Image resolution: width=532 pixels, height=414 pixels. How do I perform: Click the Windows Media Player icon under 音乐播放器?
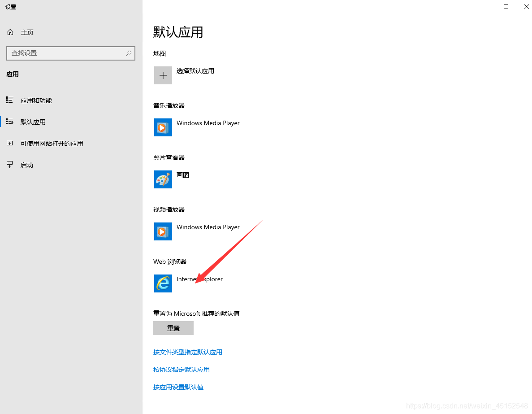tap(163, 127)
